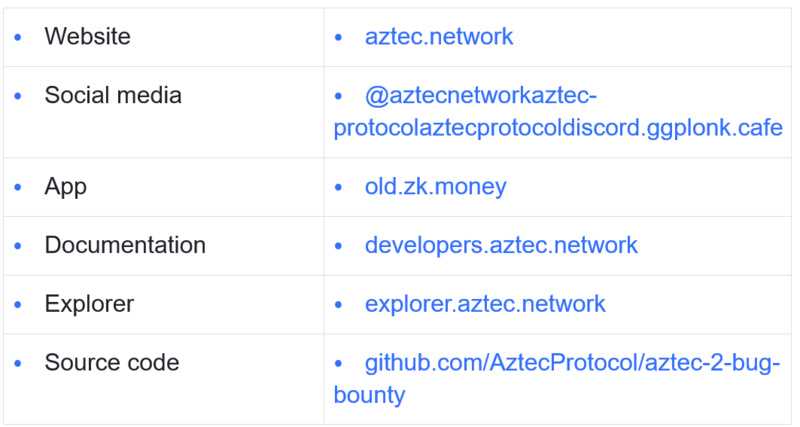Open the explorer.aztec.network link

(x=485, y=304)
